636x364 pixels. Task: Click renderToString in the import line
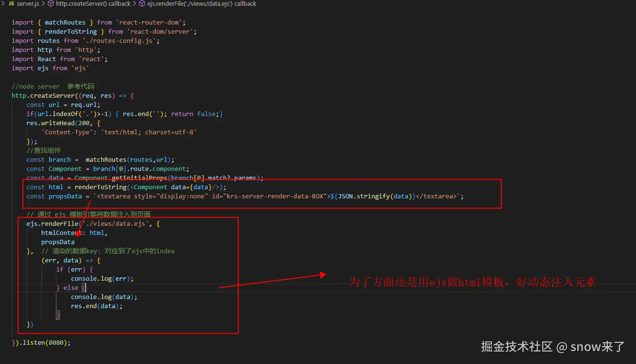click(71, 32)
